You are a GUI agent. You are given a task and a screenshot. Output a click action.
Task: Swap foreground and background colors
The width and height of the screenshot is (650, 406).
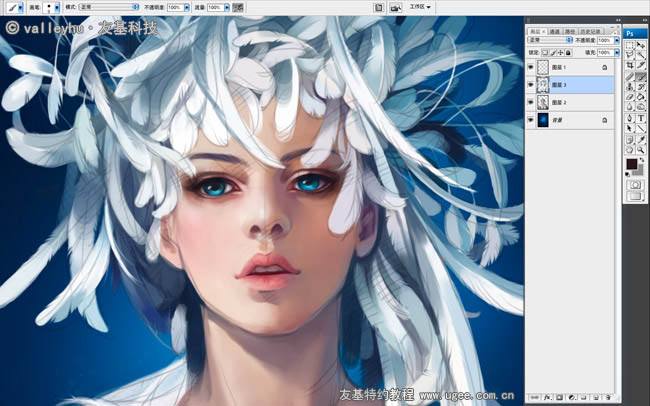point(642,160)
